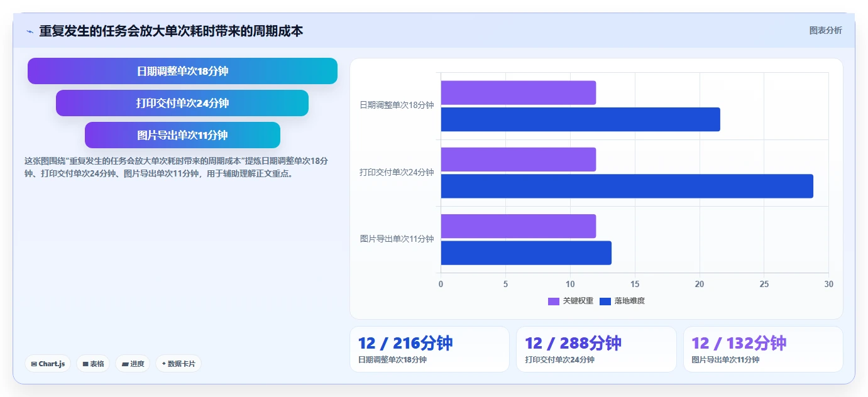The width and height of the screenshot is (868, 397).
Task: Click the 图表分析 label in the header
Action: (825, 30)
